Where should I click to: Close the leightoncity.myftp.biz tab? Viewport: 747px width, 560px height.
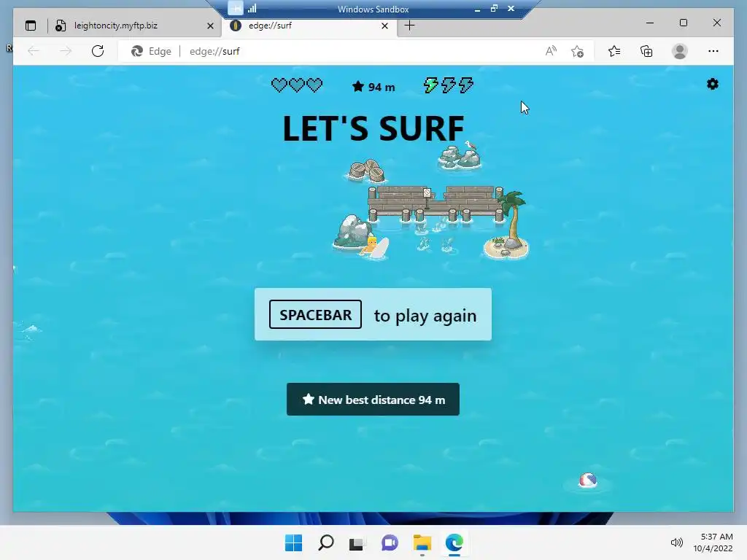coord(210,26)
